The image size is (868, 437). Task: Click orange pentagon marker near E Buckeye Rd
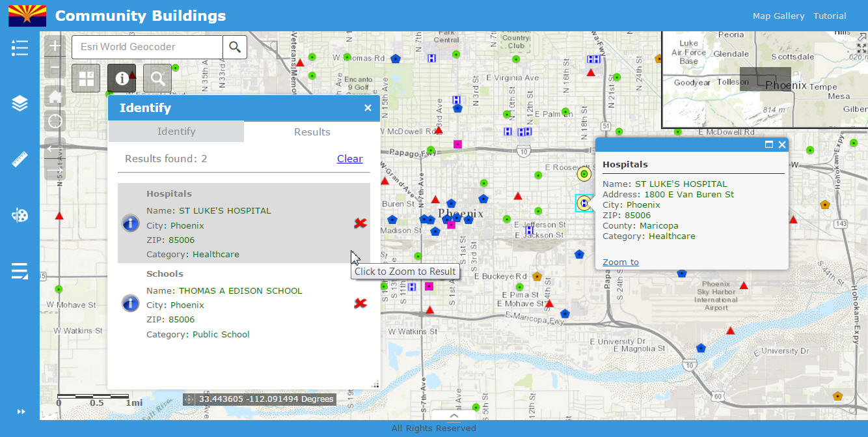(x=537, y=276)
